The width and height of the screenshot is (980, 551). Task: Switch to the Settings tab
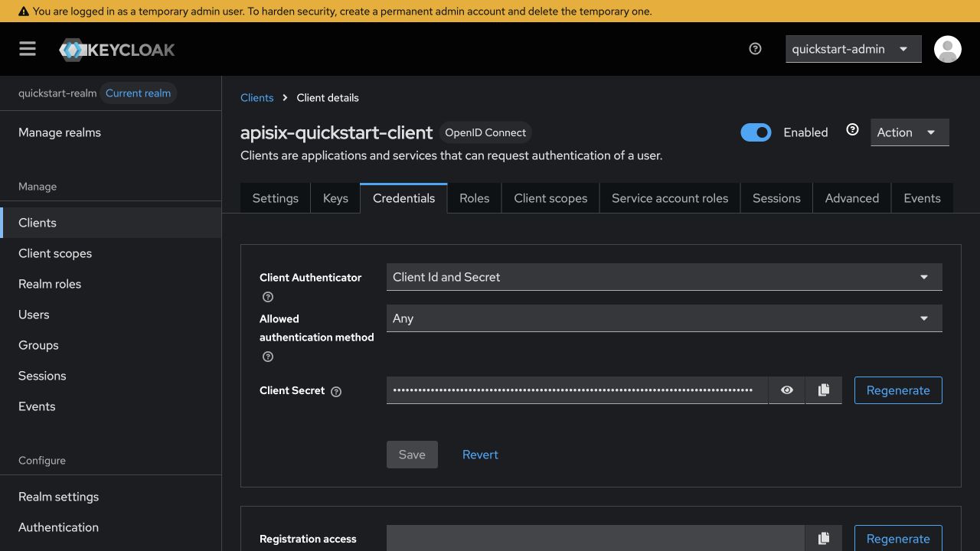(x=276, y=198)
